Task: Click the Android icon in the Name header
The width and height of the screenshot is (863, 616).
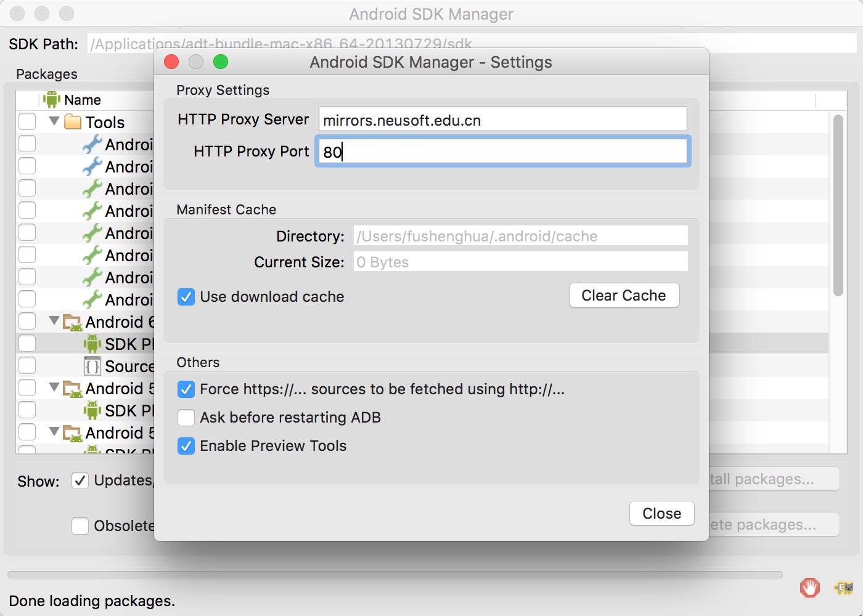Action: point(52,100)
